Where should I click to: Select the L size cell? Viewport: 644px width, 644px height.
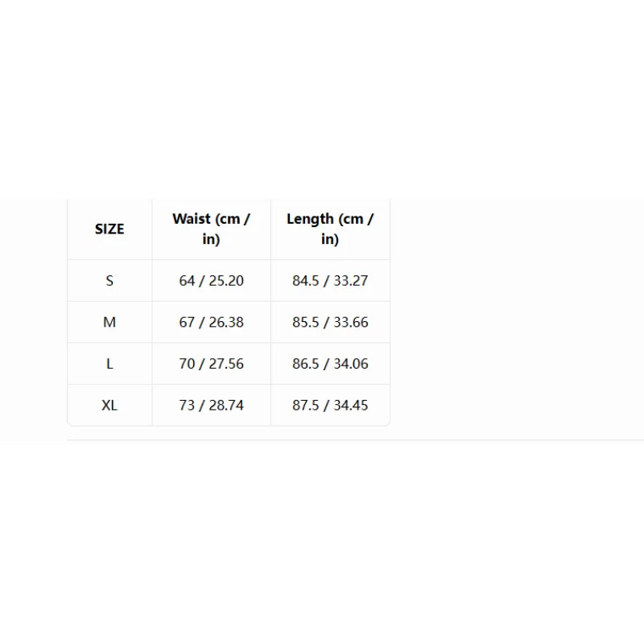(x=109, y=364)
